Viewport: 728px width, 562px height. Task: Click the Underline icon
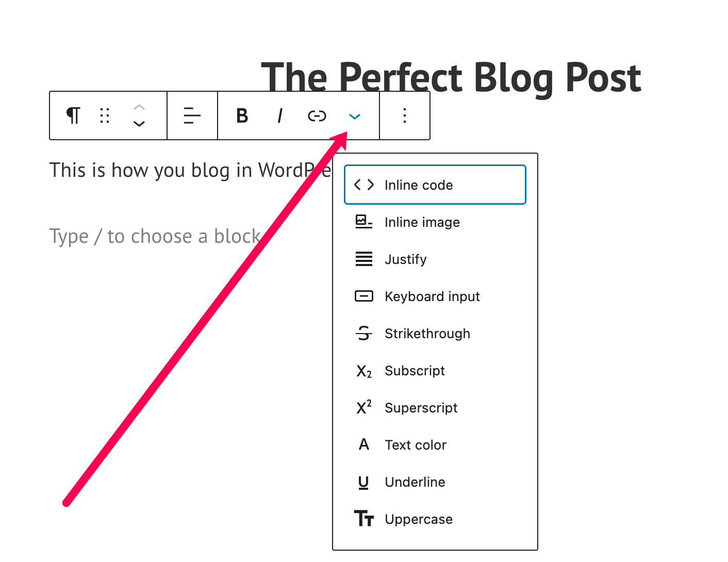(x=363, y=482)
